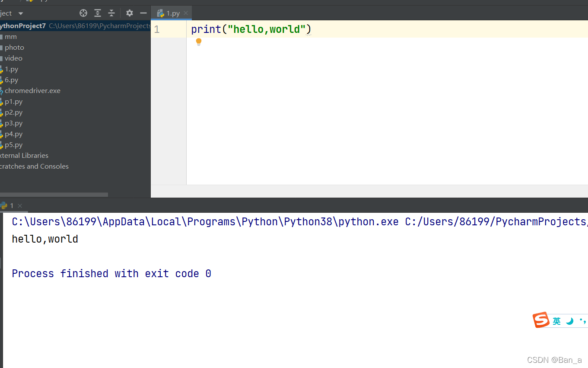Open p5.py in the project tree
588x368 pixels.
[x=13, y=145]
